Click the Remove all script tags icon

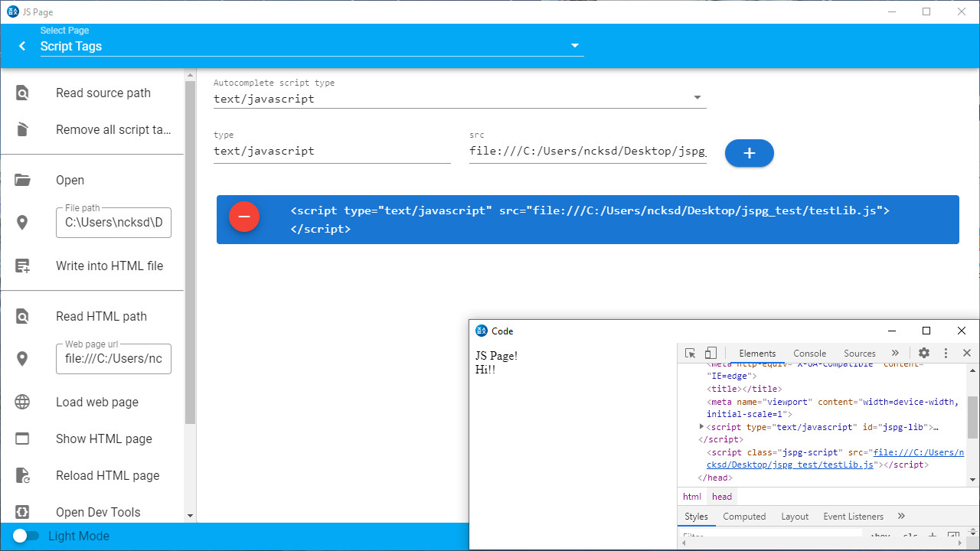click(x=22, y=129)
